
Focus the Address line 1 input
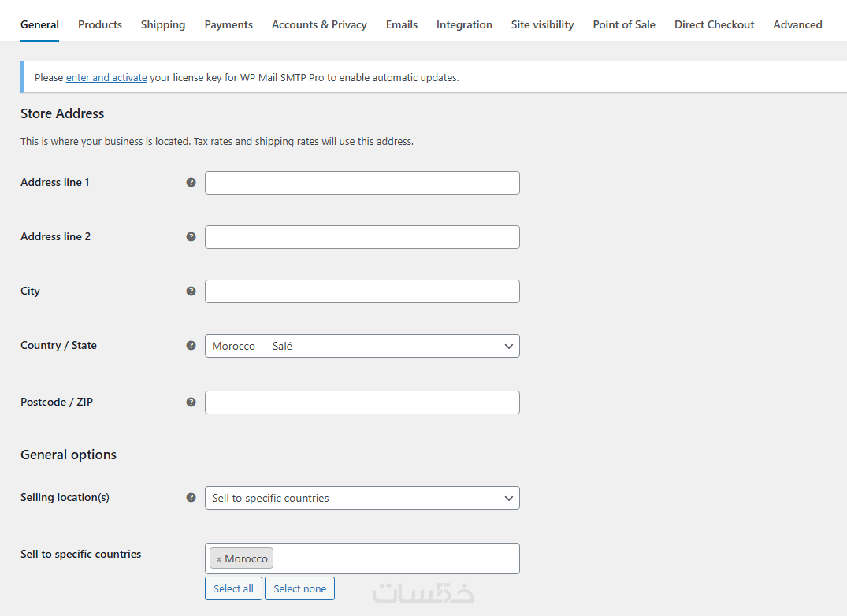(362, 183)
